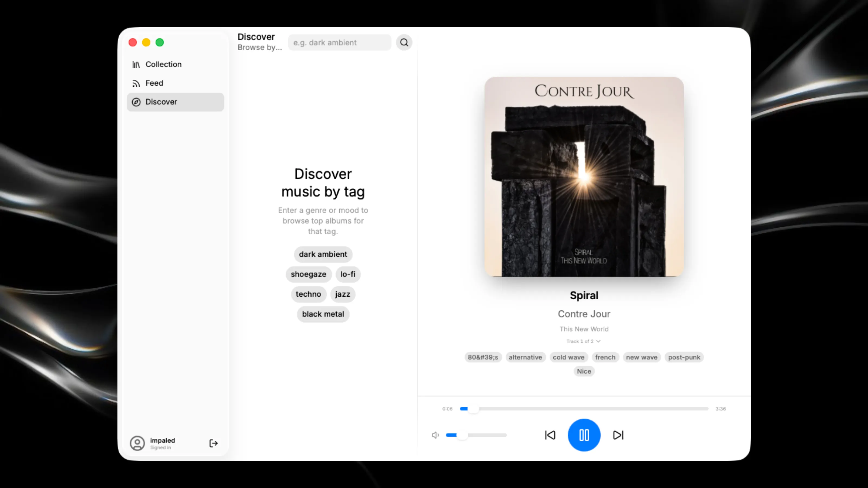Skip to previous track
Image resolution: width=868 pixels, height=488 pixels.
click(x=550, y=435)
